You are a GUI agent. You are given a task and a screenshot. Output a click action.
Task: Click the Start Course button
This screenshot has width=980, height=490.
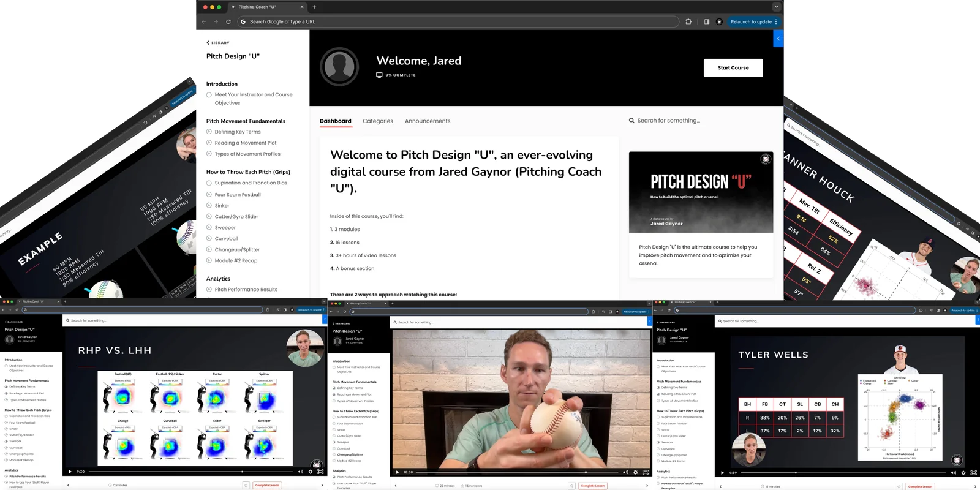[733, 67]
